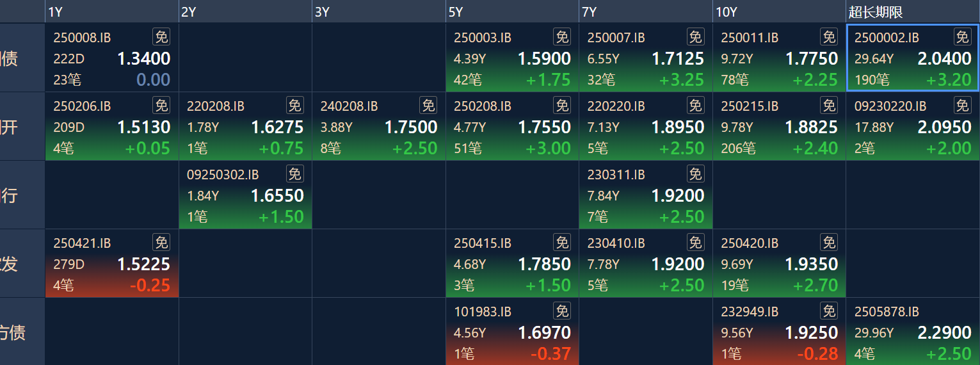The width and height of the screenshot is (980, 365).
Task: Select the 10Y maturity column header
Action: (x=780, y=12)
